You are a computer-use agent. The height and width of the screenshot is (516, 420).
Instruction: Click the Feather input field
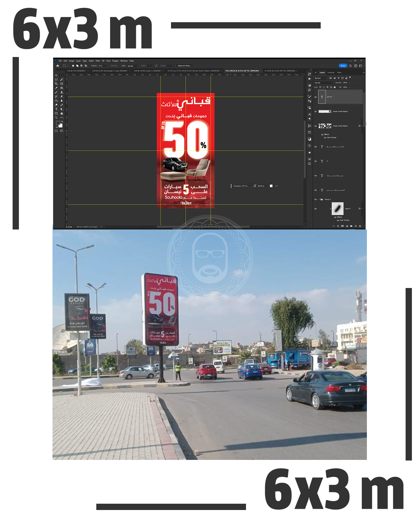tap(103, 66)
